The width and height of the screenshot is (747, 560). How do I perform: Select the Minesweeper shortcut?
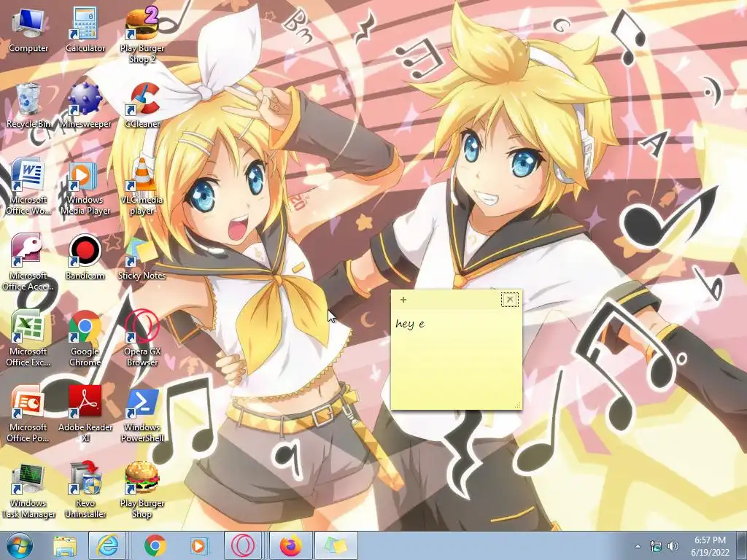(x=85, y=106)
